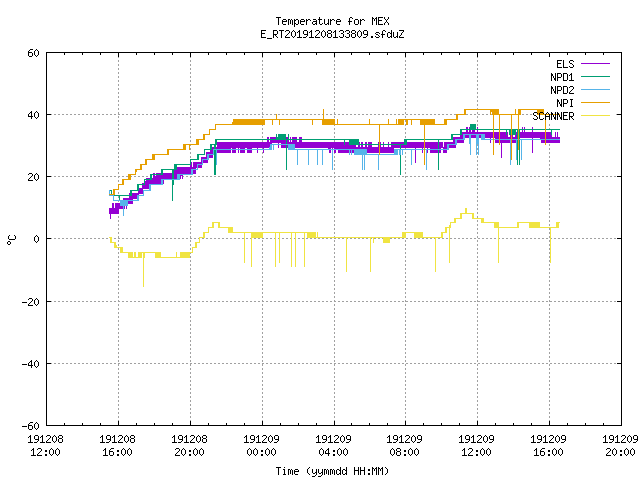Viewport: 640px width, 480px height.
Task: Click the x-axis label 191209 04:00
Action: click(x=333, y=446)
